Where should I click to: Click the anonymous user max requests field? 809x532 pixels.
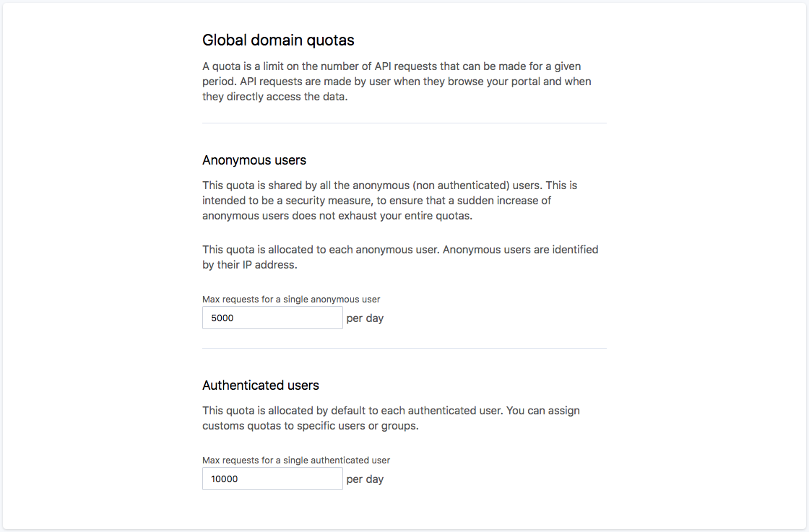pos(272,318)
